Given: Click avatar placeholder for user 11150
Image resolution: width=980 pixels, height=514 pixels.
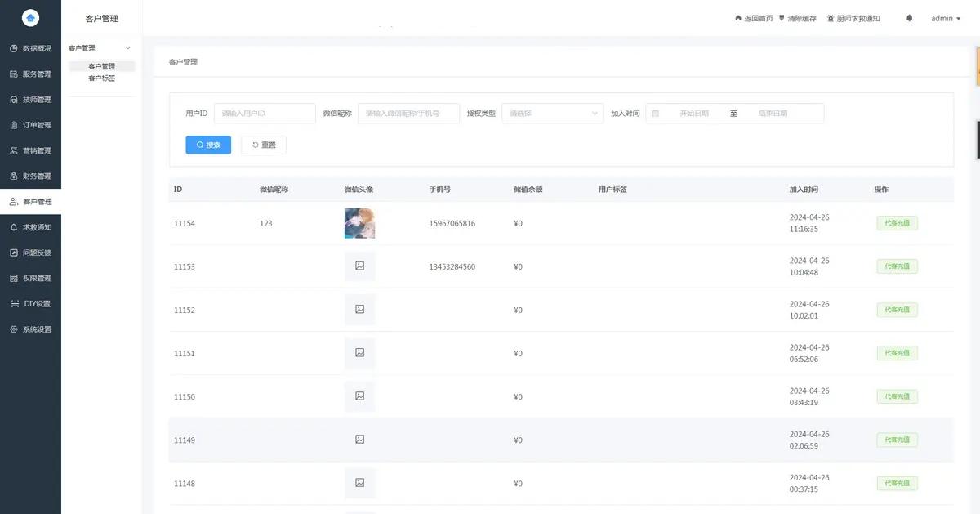Looking at the screenshot, I should pos(359,396).
